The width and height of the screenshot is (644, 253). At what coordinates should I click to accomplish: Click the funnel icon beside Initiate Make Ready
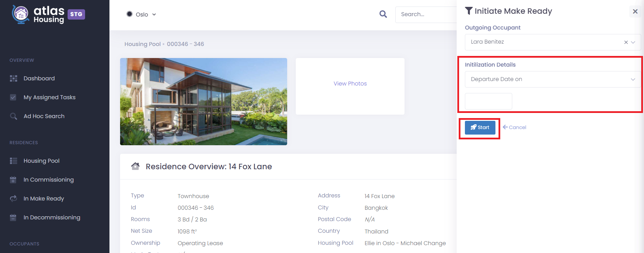point(469,11)
